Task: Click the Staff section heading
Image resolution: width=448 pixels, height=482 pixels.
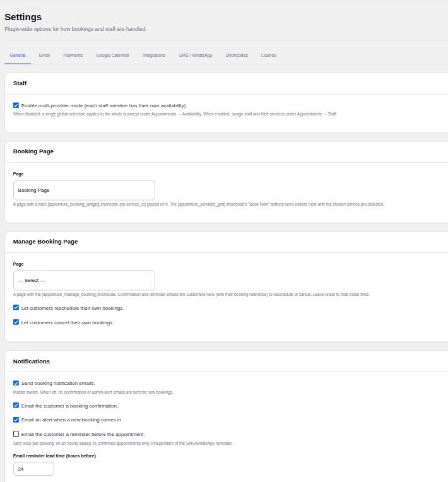Action: click(x=20, y=83)
